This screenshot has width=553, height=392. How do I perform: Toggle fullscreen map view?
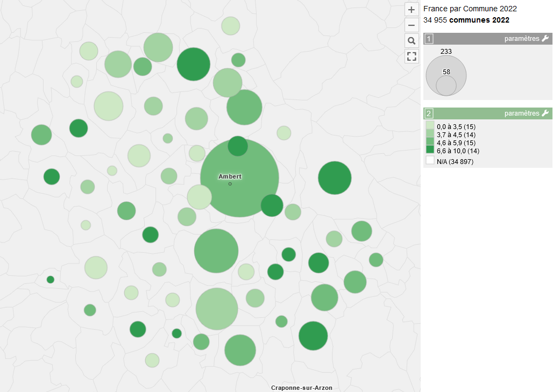[412, 56]
